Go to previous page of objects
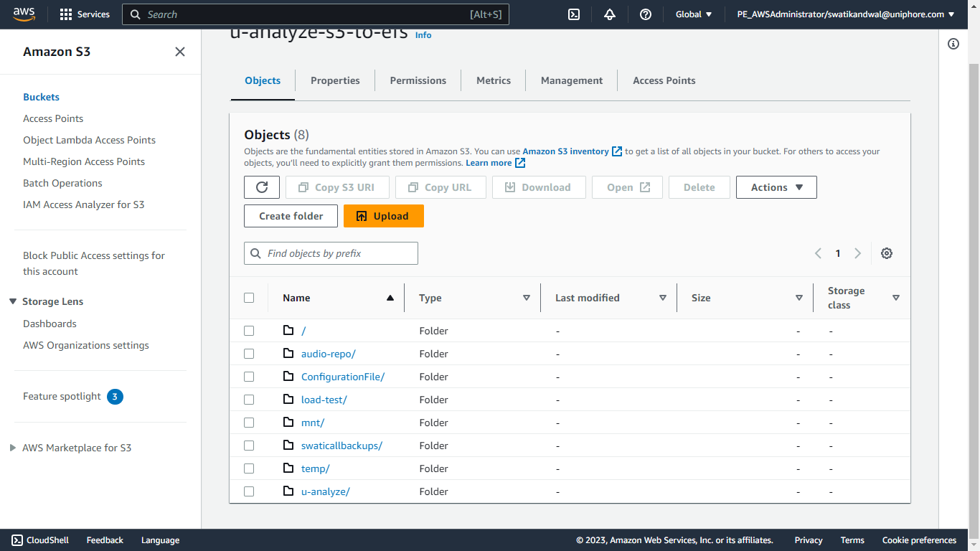 pos(818,253)
